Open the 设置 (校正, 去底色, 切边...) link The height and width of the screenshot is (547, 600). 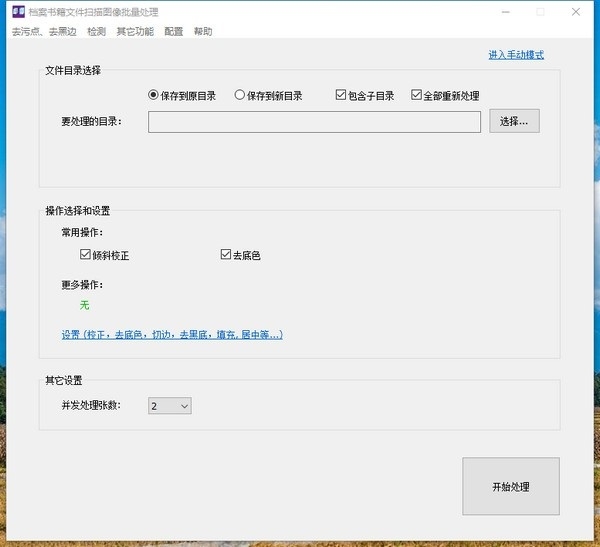click(x=172, y=335)
